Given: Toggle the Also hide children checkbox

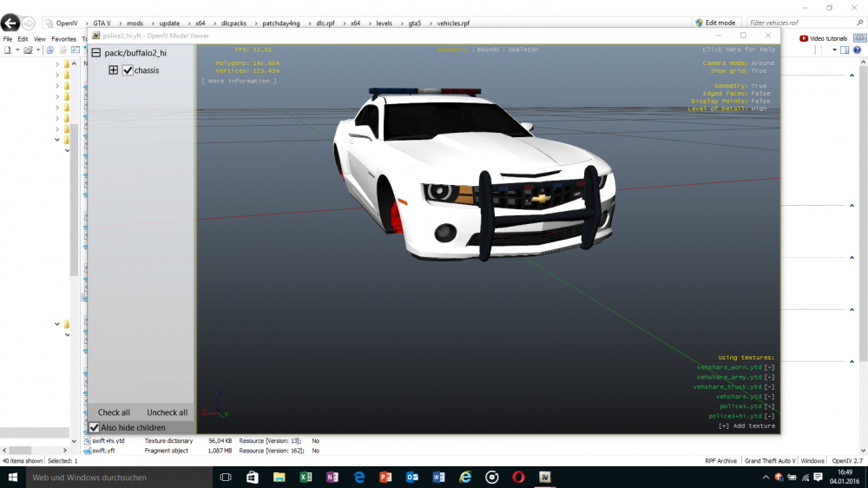Looking at the screenshot, I should [x=94, y=427].
